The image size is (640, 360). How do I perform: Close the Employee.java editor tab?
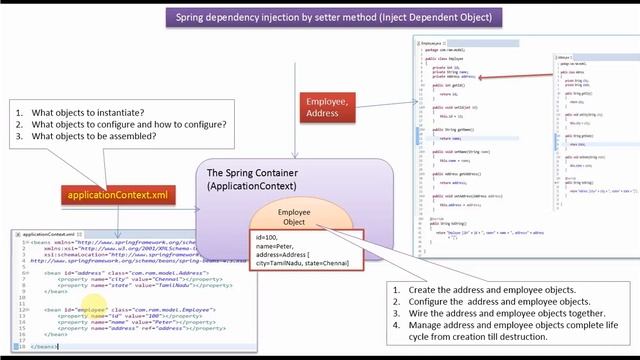pos(444,43)
